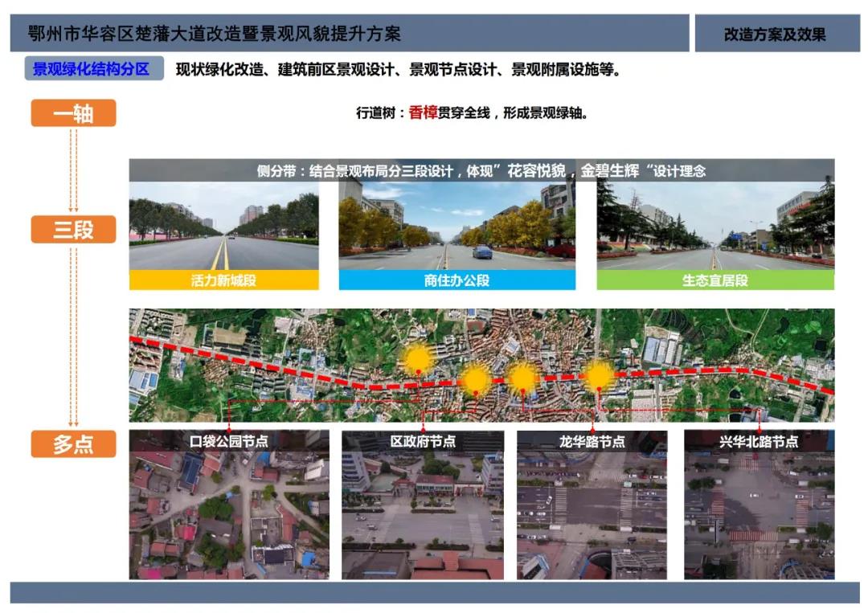The height and width of the screenshot is (613, 868).
Task: Click the yellow 活力新城段 caption bar
Action: [x=223, y=280]
